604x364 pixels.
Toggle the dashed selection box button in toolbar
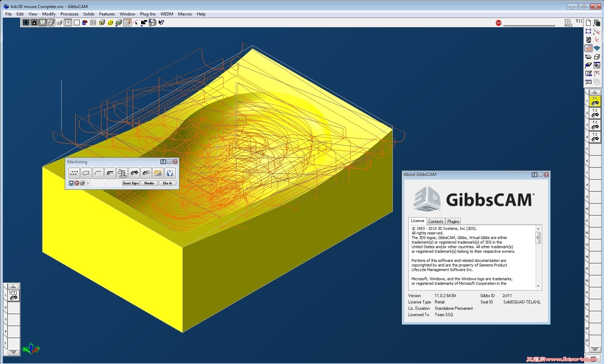[x=68, y=23]
